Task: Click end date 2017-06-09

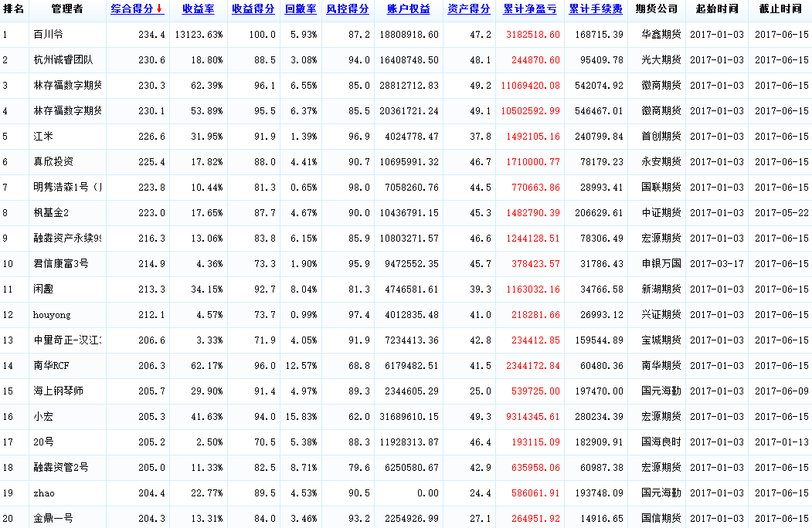Action: [781, 391]
